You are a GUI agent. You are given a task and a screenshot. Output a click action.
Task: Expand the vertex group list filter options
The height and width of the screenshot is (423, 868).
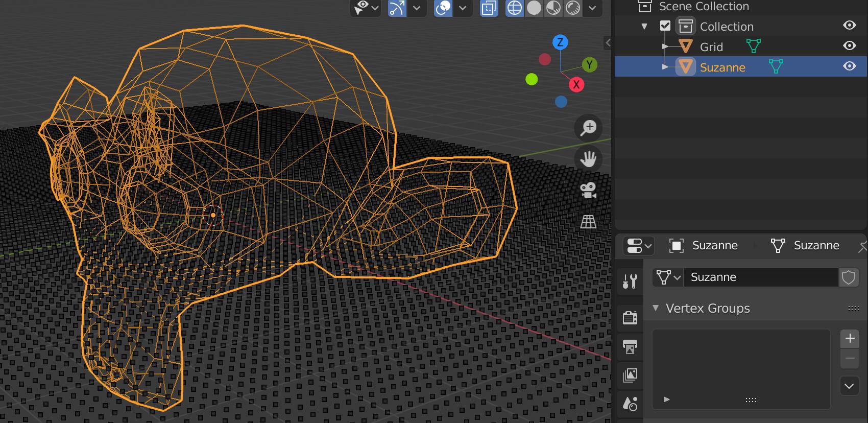(x=666, y=400)
